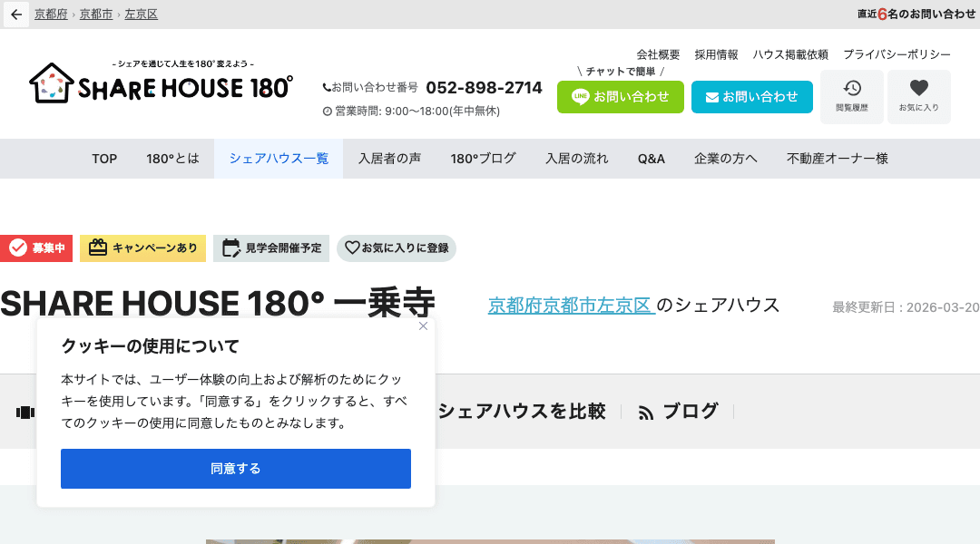Select 入居者の声 menu item
Screen dimensions: 980x544
tap(389, 159)
